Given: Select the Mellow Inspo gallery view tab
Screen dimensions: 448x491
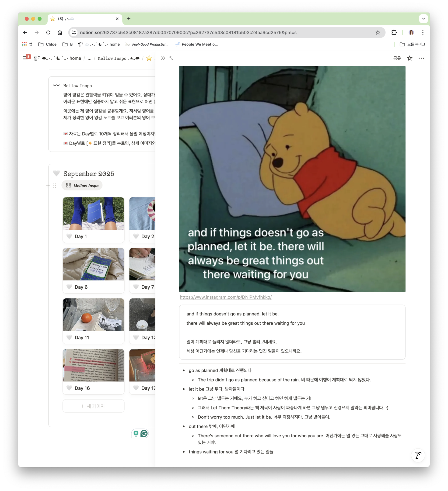Looking at the screenshot, I should 82,186.
